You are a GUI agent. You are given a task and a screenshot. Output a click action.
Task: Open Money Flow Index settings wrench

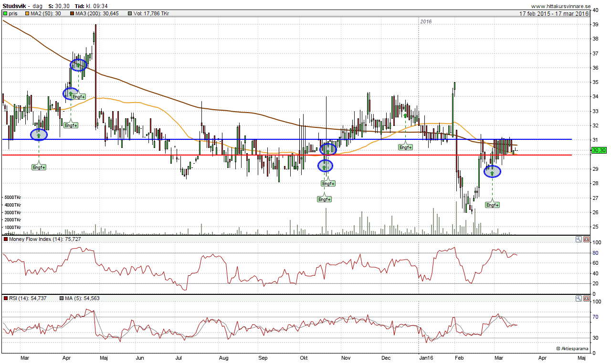[579, 239]
